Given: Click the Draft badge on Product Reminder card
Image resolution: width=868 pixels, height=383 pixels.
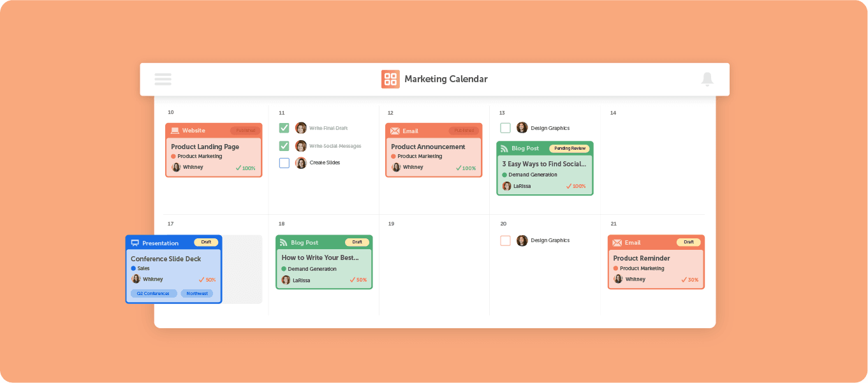Looking at the screenshot, I should (x=689, y=242).
